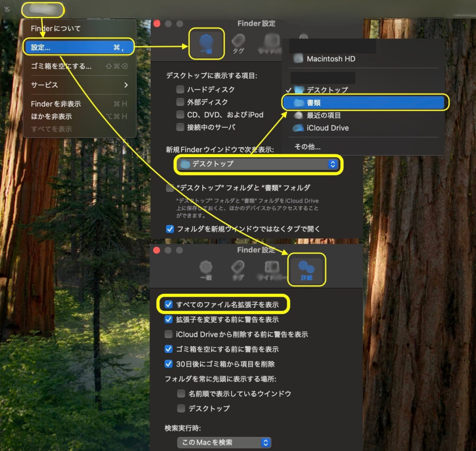
Task: Pick iCloud Drive from the location list
Action: 327,128
